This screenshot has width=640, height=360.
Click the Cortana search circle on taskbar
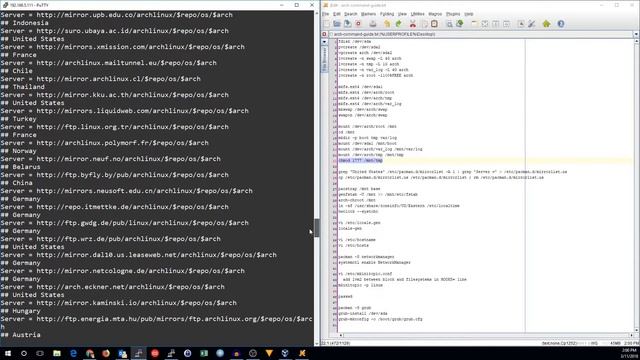click(24, 353)
